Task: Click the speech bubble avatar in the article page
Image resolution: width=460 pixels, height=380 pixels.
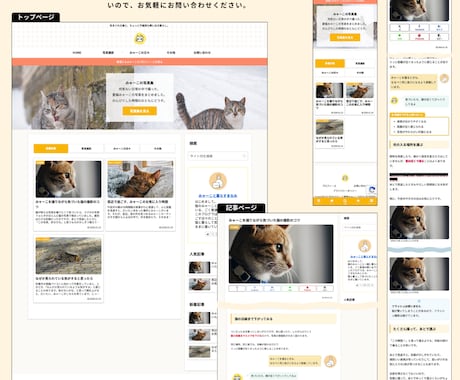Action: pyautogui.click(x=330, y=361)
